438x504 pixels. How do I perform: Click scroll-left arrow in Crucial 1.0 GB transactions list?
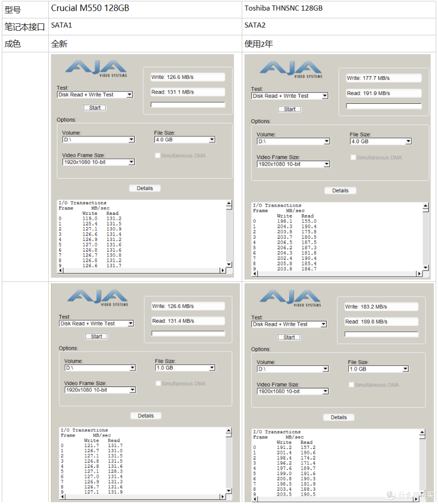(63, 497)
